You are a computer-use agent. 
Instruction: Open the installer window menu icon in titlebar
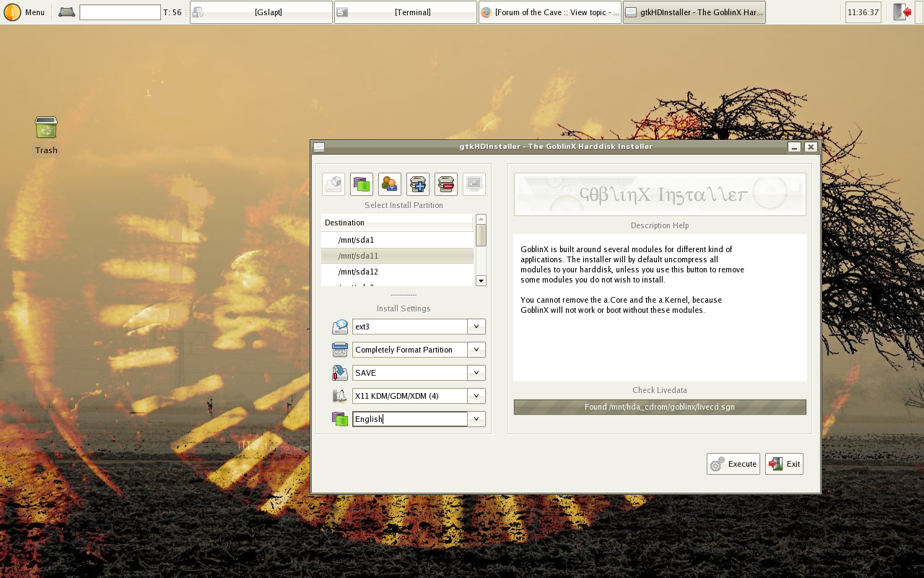[318, 147]
